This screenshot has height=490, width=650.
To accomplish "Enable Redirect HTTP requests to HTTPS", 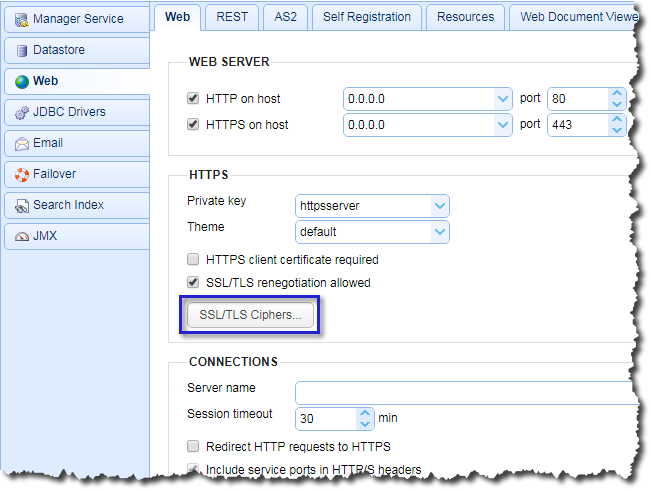I will pos(193,446).
